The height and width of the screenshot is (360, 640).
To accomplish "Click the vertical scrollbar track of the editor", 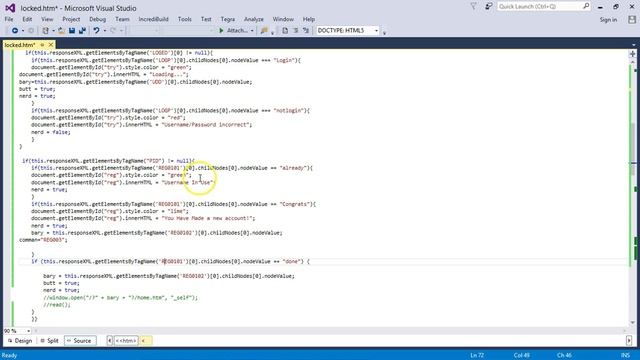I will pos(633,192).
